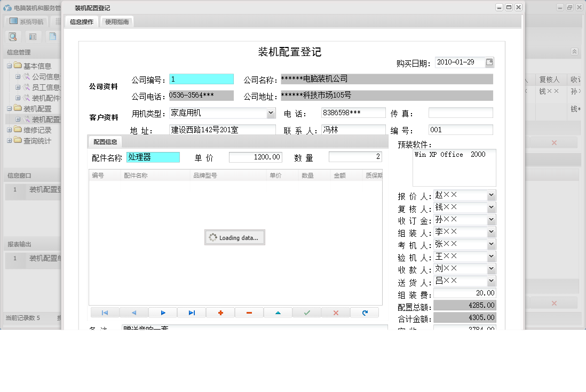Cancel editing with the red X icon

(335, 312)
